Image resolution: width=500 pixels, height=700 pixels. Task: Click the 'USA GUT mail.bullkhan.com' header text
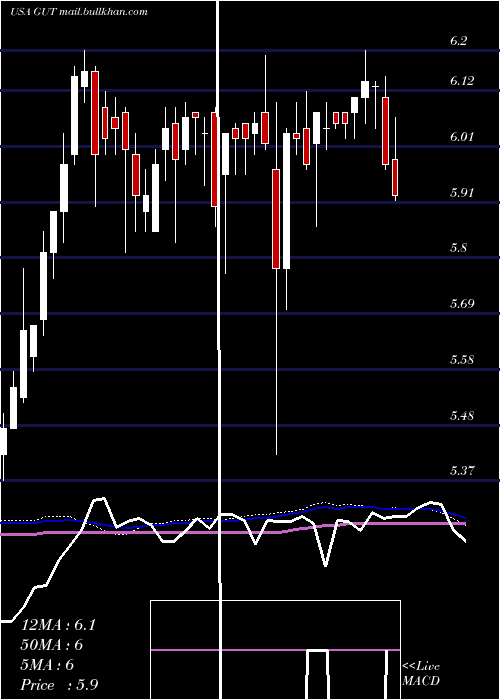(79, 12)
